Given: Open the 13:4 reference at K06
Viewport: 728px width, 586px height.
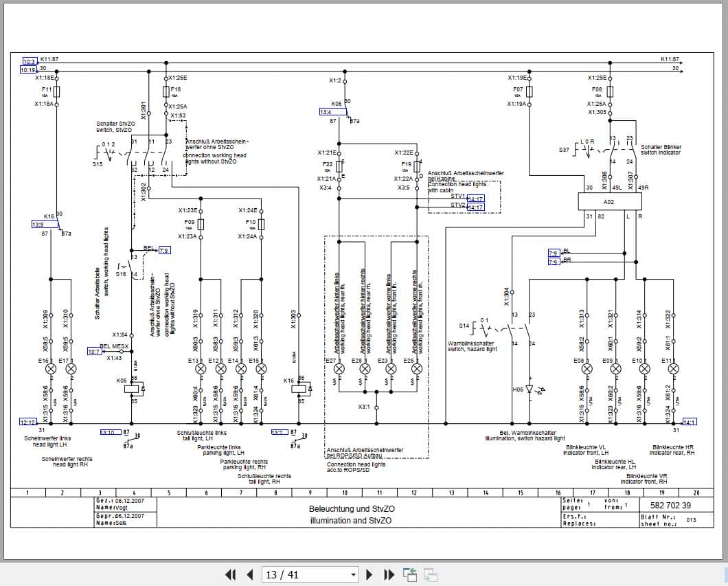Looking at the screenshot, I should coord(333,112).
